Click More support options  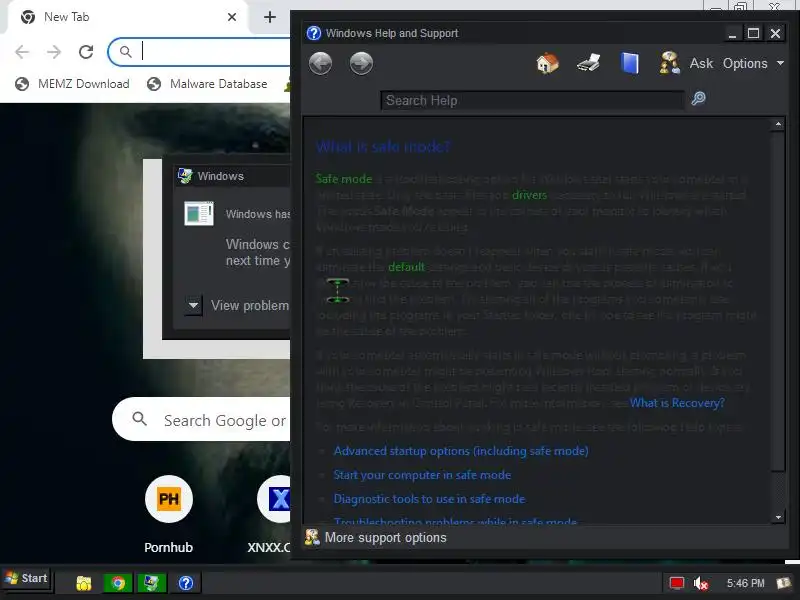click(385, 538)
